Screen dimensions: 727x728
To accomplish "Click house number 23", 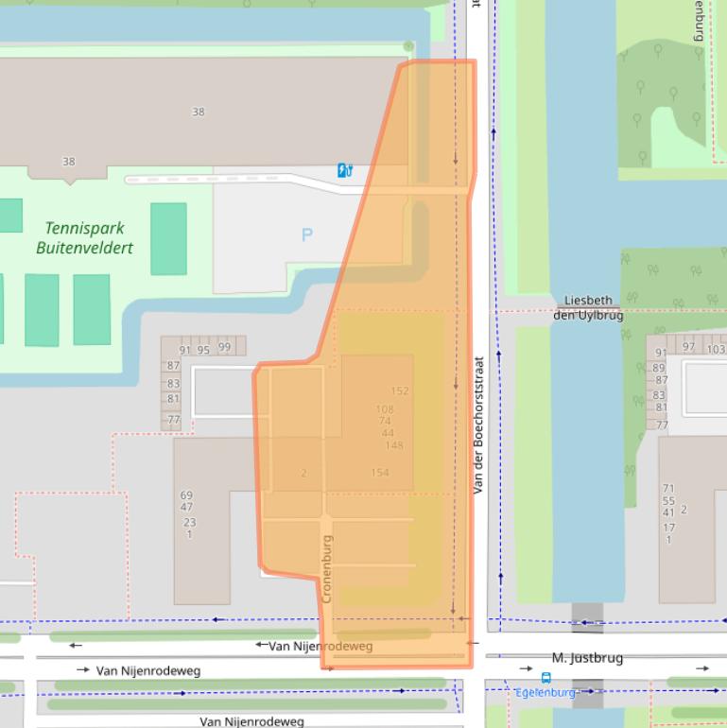I will pos(189,523).
